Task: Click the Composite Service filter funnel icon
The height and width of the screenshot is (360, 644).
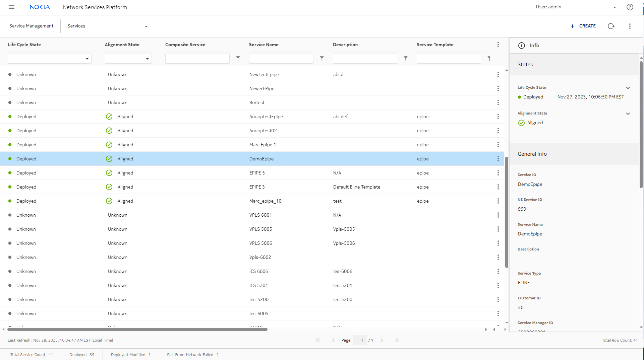Action: [x=238, y=59]
